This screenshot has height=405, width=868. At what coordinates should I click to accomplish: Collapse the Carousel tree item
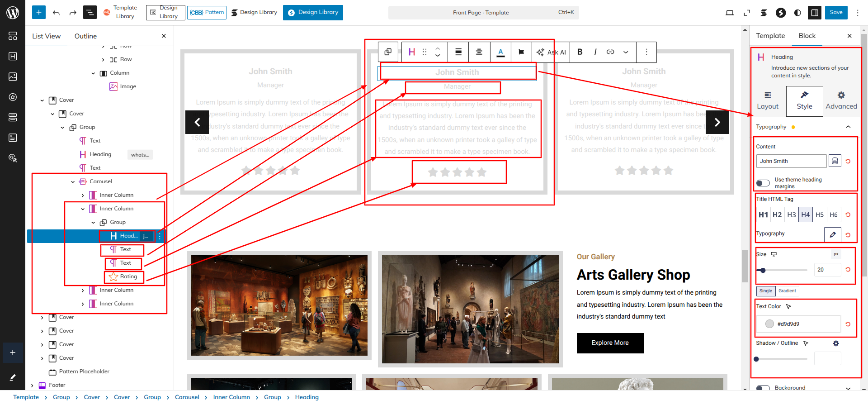coord(73,181)
